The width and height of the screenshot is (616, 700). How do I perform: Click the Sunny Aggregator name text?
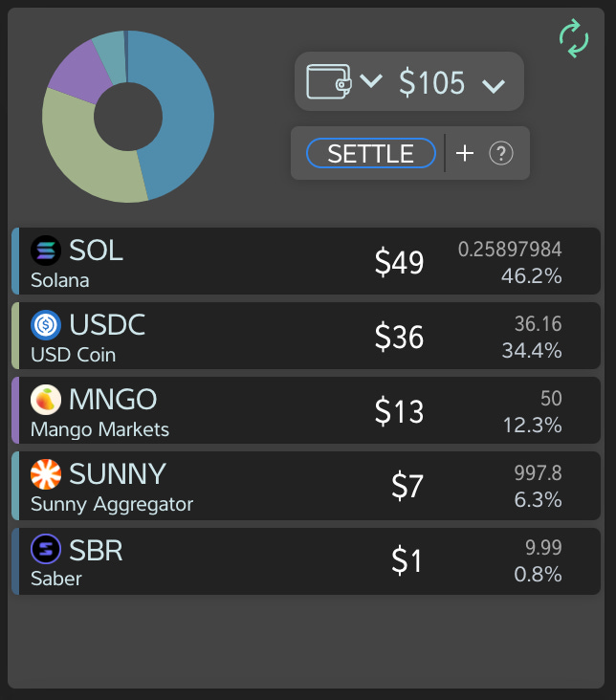(x=112, y=505)
